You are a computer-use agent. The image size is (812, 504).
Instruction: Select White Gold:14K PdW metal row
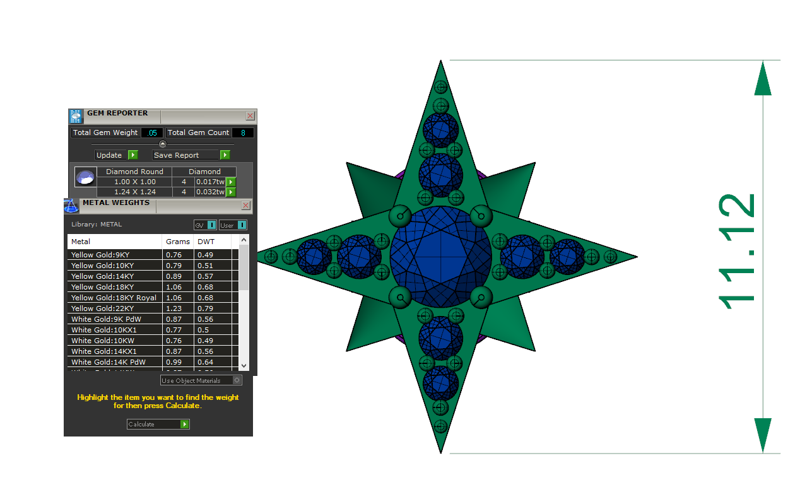pyautogui.click(x=114, y=362)
